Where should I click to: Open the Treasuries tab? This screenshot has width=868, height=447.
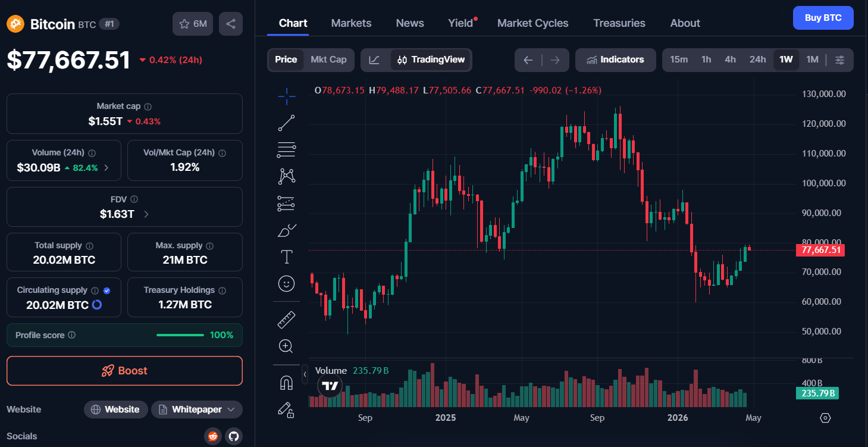[x=619, y=23]
